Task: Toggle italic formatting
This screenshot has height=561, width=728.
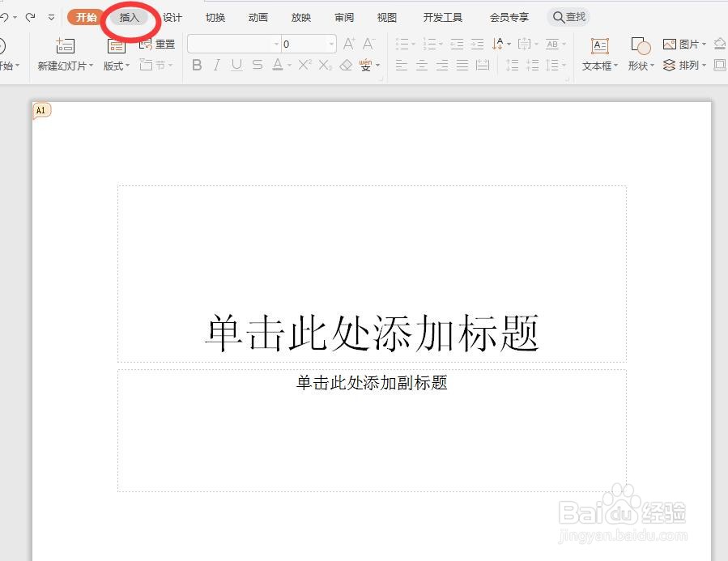Action: pos(216,66)
